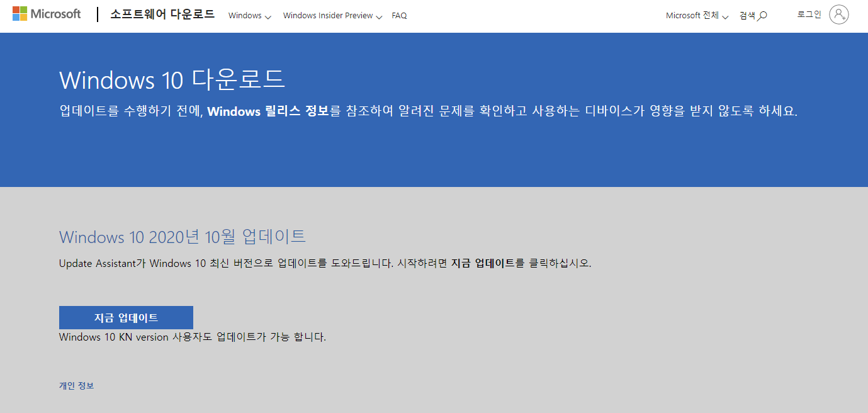Open the 개인 정보 link
The height and width of the screenshot is (413, 868).
76,386
